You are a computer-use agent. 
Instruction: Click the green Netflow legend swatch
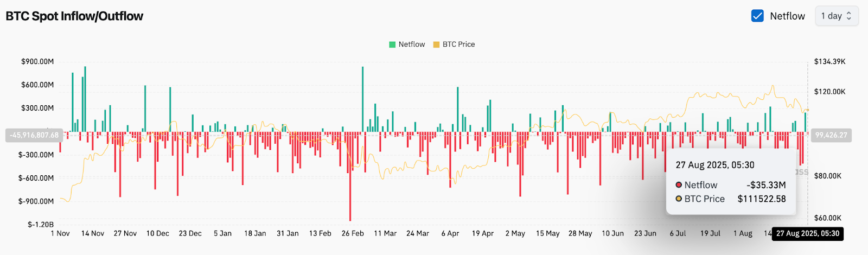(x=392, y=44)
